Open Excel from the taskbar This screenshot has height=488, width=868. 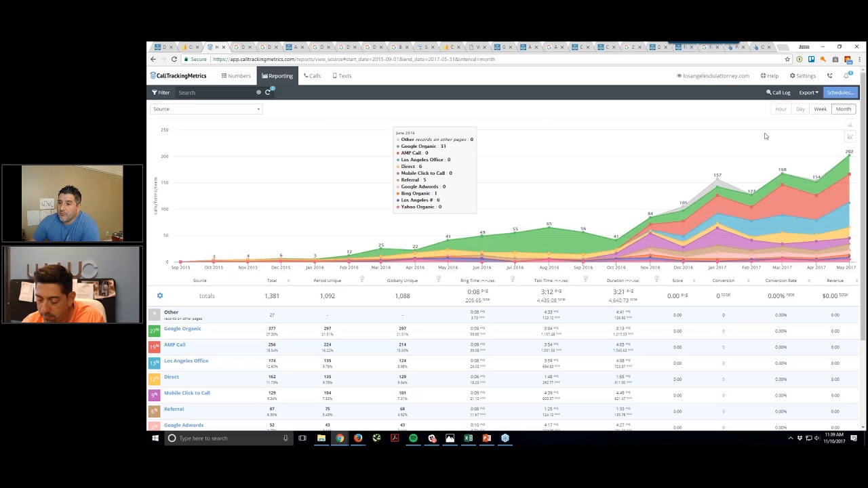[468, 439]
